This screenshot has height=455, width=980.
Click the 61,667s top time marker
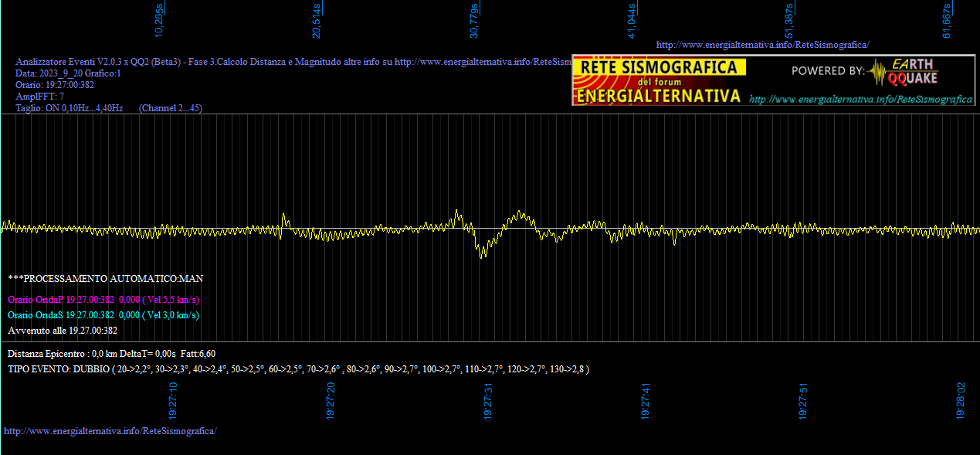click(947, 20)
